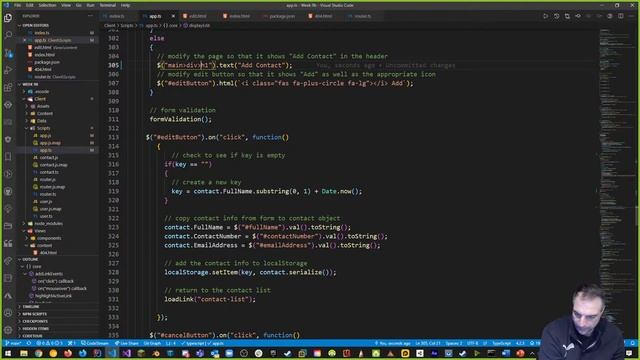The image size is (640, 360).
Task: Open user.ts in the file tree
Action: click(x=46, y=216)
